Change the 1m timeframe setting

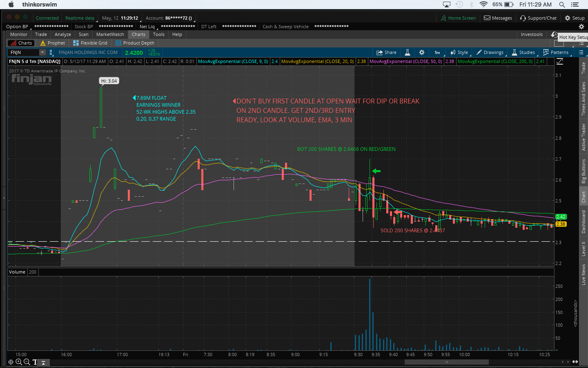pyautogui.click(x=437, y=52)
